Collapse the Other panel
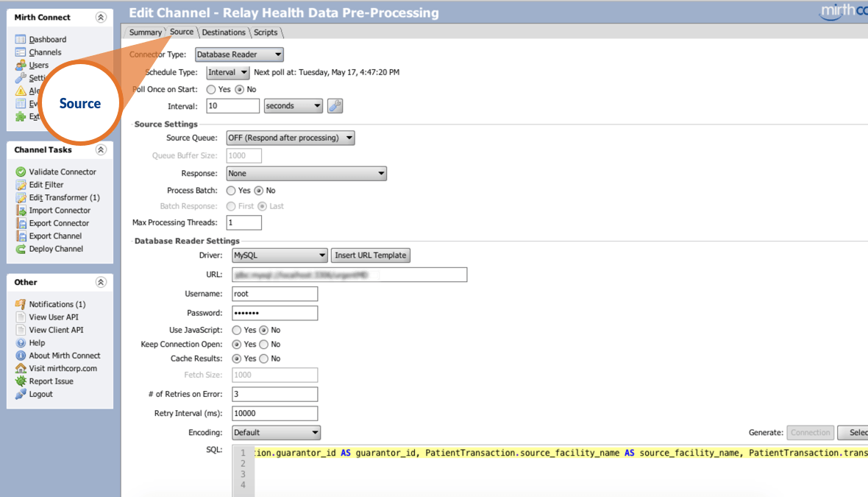The width and height of the screenshot is (868, 497). tap(101, 282)
